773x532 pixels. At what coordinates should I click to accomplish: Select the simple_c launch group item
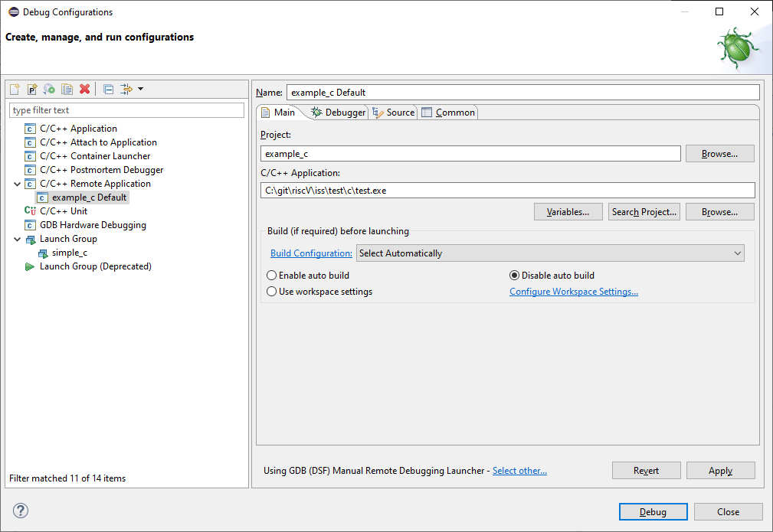point(69,253)
